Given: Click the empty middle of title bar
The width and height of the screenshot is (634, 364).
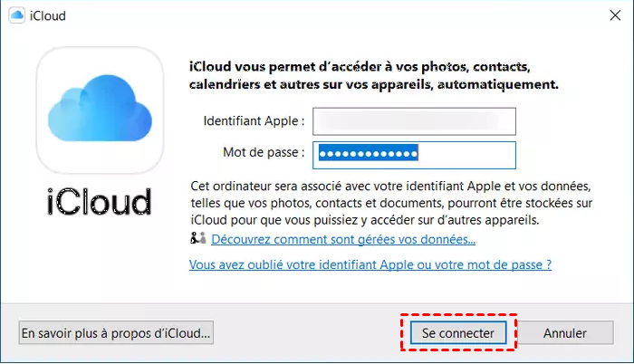Looking at the screenshot, I should 317,15.
